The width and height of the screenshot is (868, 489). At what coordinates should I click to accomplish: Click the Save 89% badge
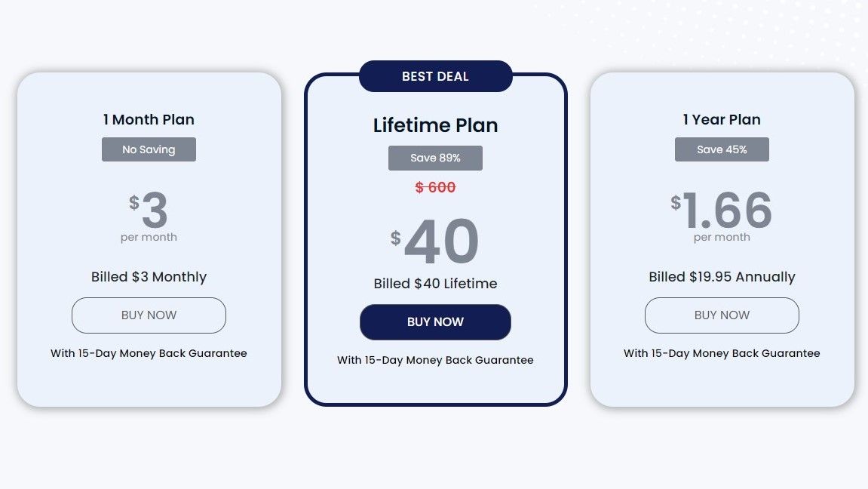click(x=435, y=158)
